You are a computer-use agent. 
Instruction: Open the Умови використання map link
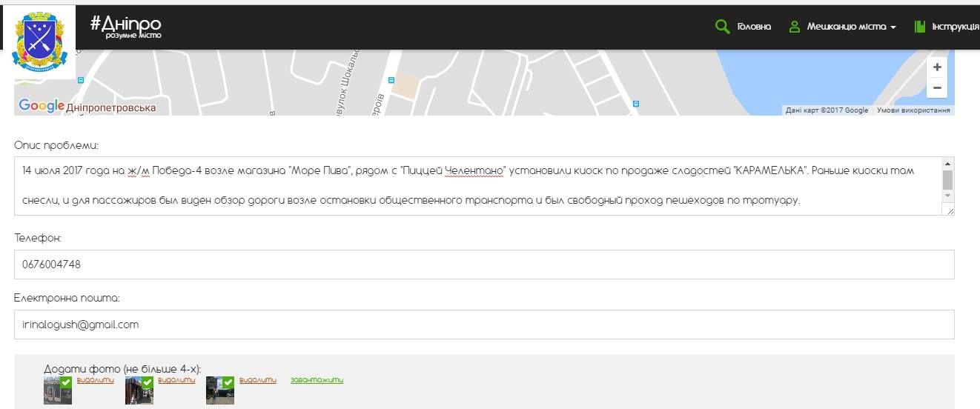pos(913,110)
